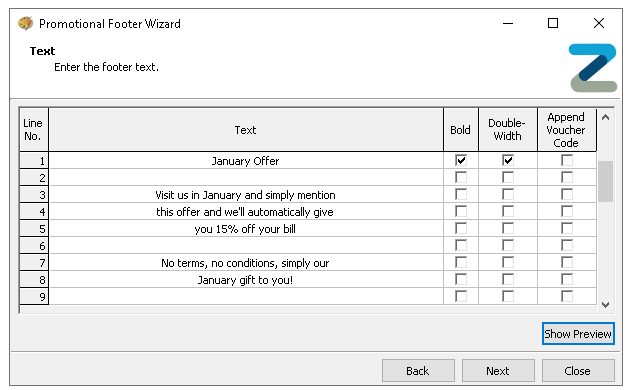Click the paint palette wizard icon
Viewport: 631px width, 390px height.
pyautogui.click(x=25, y=23)
